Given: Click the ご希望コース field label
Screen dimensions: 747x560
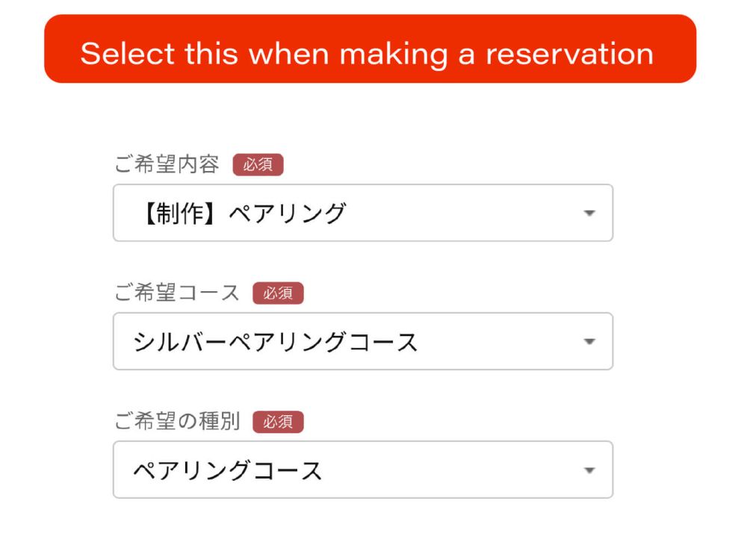Looking at the screenshot, I should click(x=177, y=293).
